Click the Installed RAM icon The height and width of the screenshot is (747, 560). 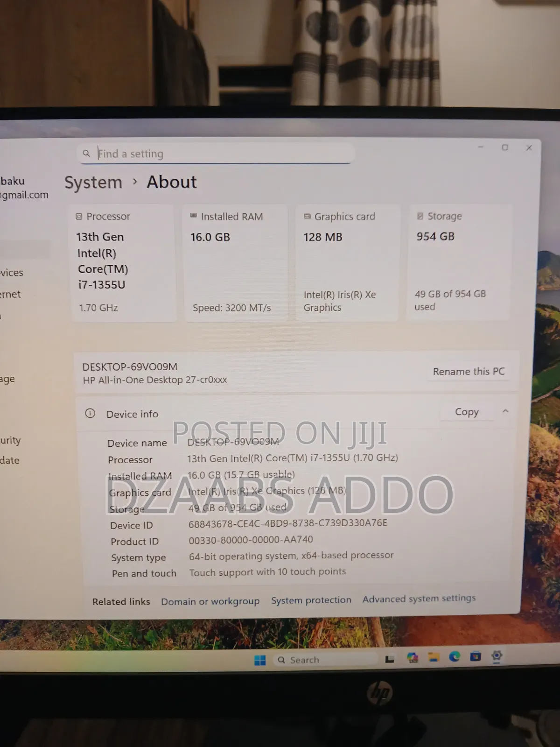tap(193, 216)
